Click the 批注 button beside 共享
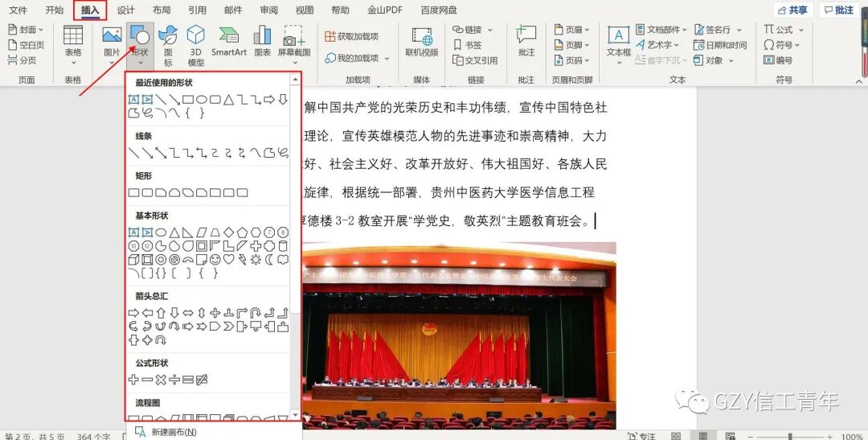This screenshot has width=868, height=440. (838, 10)
